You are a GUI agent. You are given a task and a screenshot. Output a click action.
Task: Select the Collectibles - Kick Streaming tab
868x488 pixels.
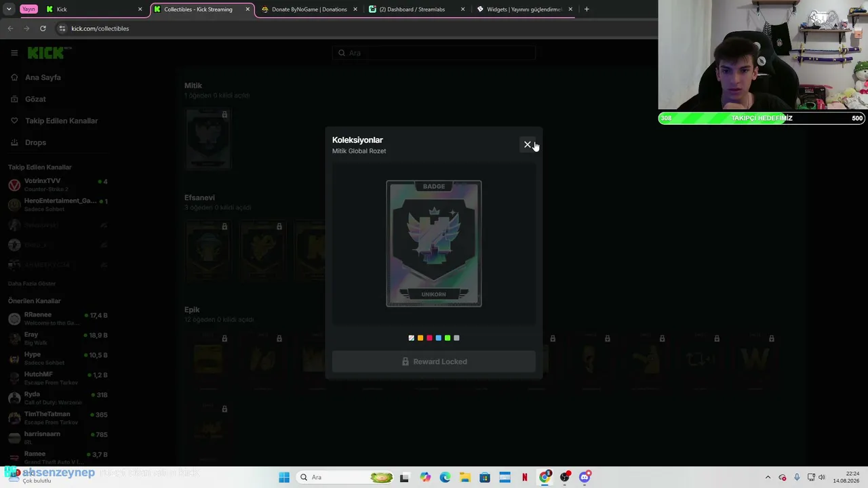click(x=202, y=9)
